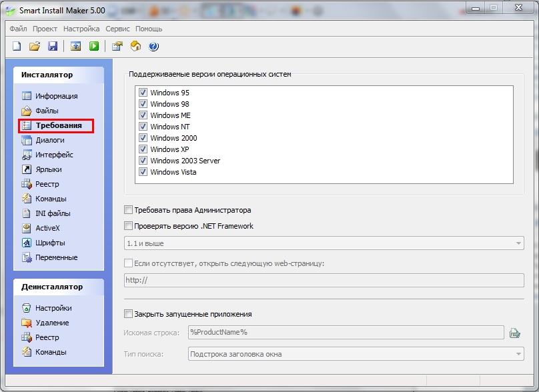
Task: Open the Файл menu
Action: click(x=18, y=29)
